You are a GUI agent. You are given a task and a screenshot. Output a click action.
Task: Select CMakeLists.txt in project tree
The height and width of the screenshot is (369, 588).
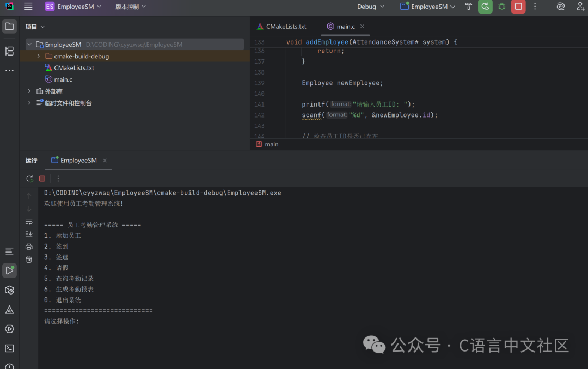(x=74, y=68)
